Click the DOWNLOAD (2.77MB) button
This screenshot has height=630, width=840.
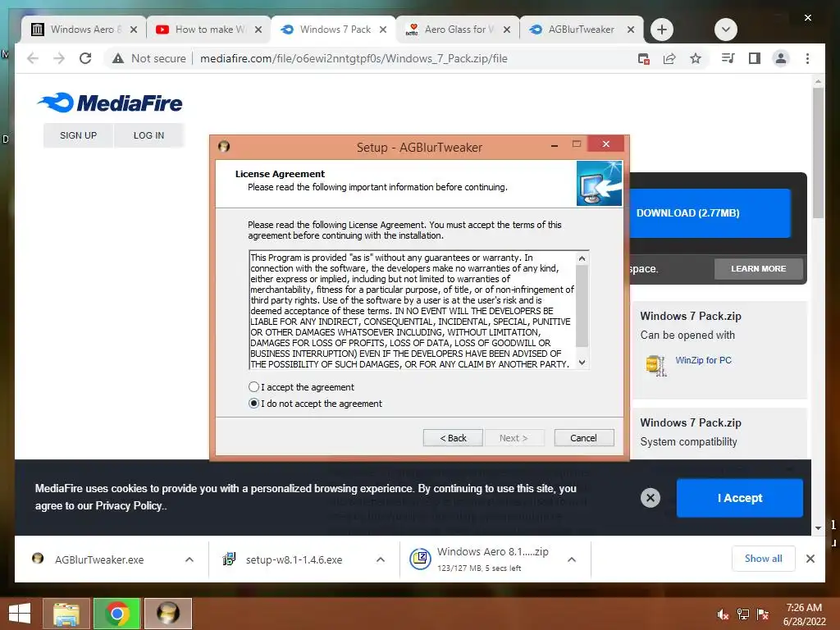710,212
